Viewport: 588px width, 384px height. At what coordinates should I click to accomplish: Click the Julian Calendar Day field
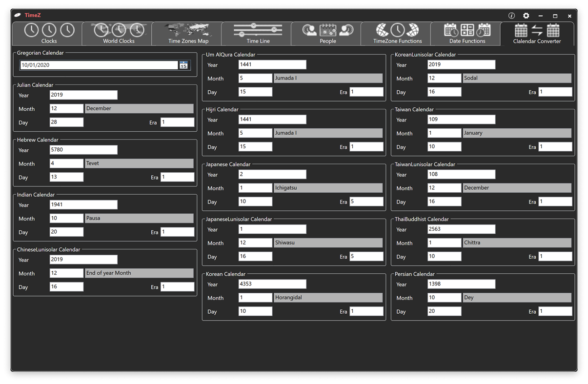pos(66,122)
